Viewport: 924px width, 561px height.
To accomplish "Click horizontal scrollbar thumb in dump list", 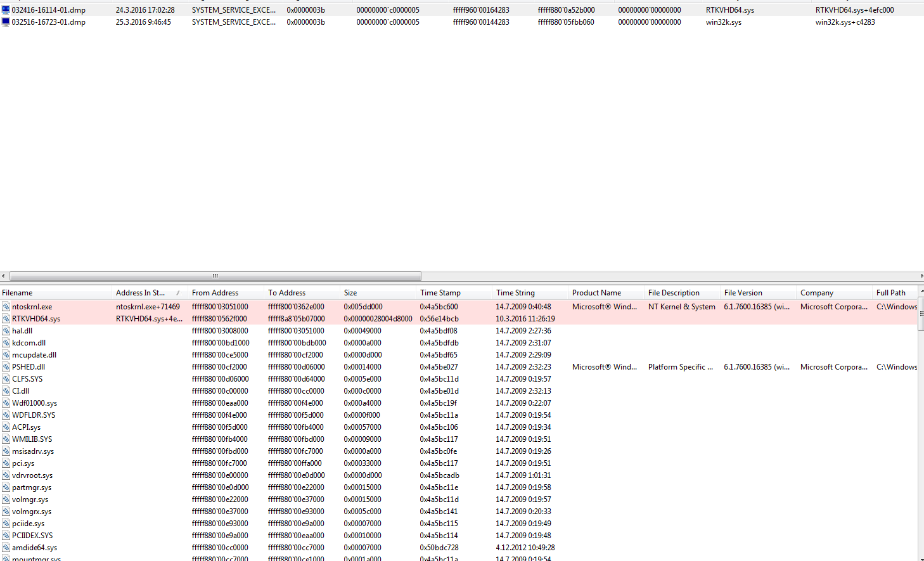I will [x=215, y=276].
